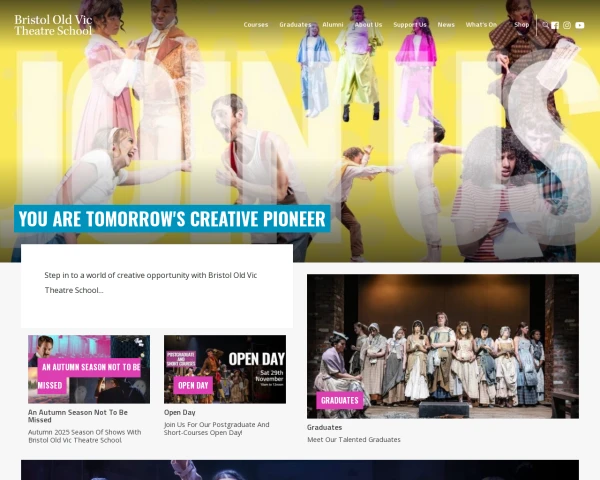
Task: Click the pink Open Day tag
Action: pos(193,385)
